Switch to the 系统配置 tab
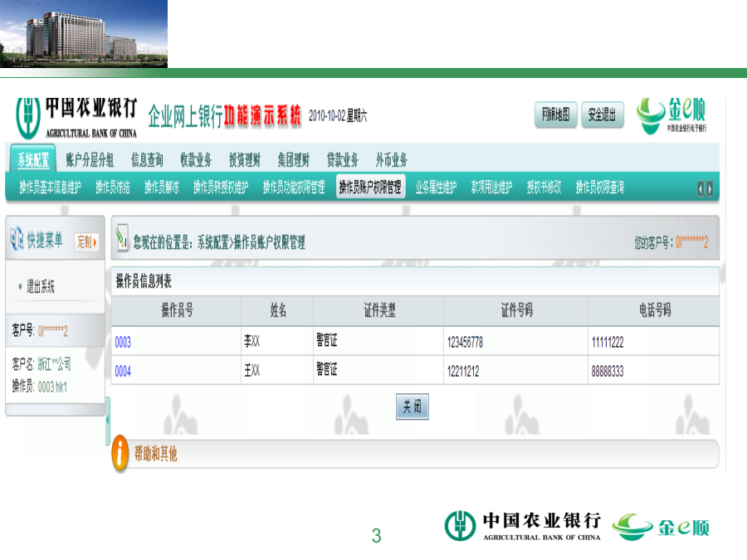Image resolution: width=747 pixels, height=560 pixels. (33, 159)
